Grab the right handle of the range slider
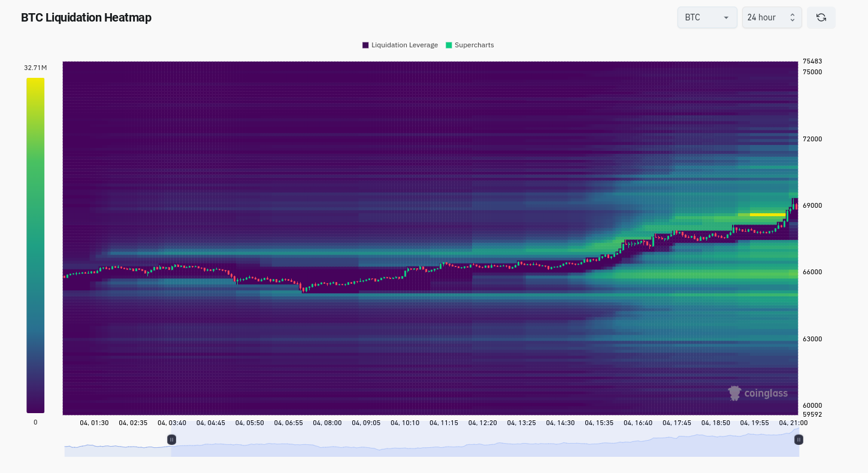This screenshot has height=473, width=868. (x=799, y=439)
